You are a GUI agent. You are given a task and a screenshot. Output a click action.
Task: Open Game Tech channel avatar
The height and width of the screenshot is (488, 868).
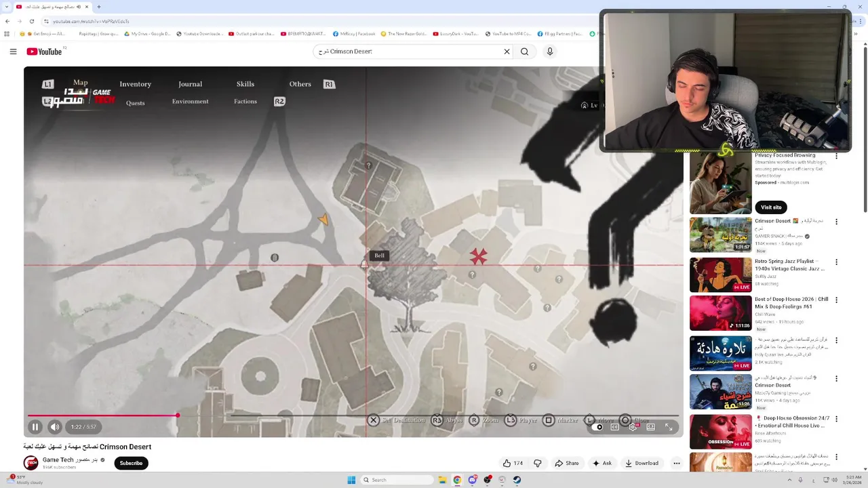tap(31, 463)
